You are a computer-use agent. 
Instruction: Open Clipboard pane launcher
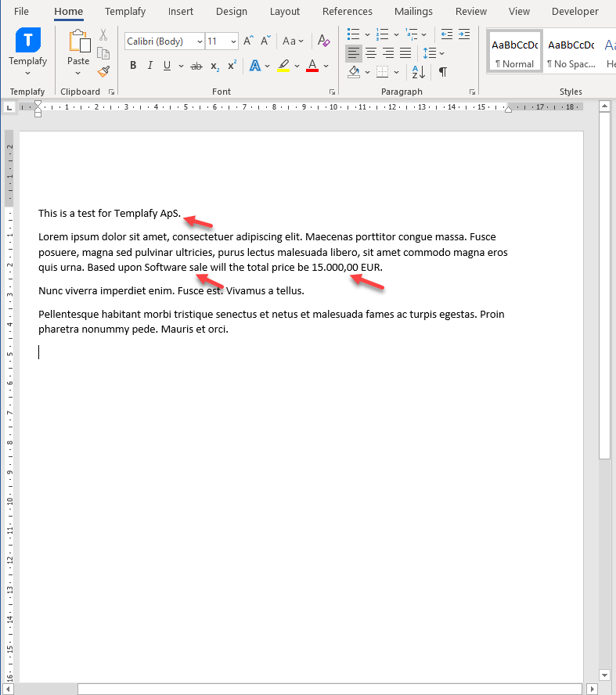[112, 92]
